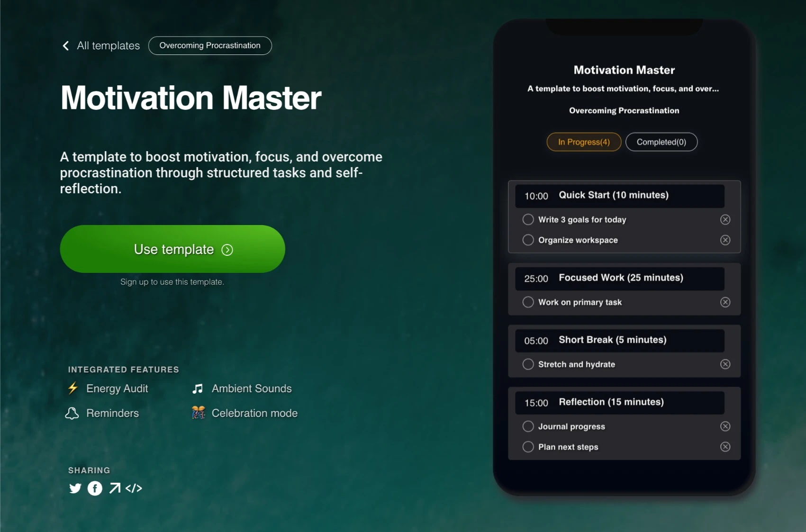This screenshot has height=532, width=806.
Task: Mark Work on primary task as done
Action: click(528, 302)
